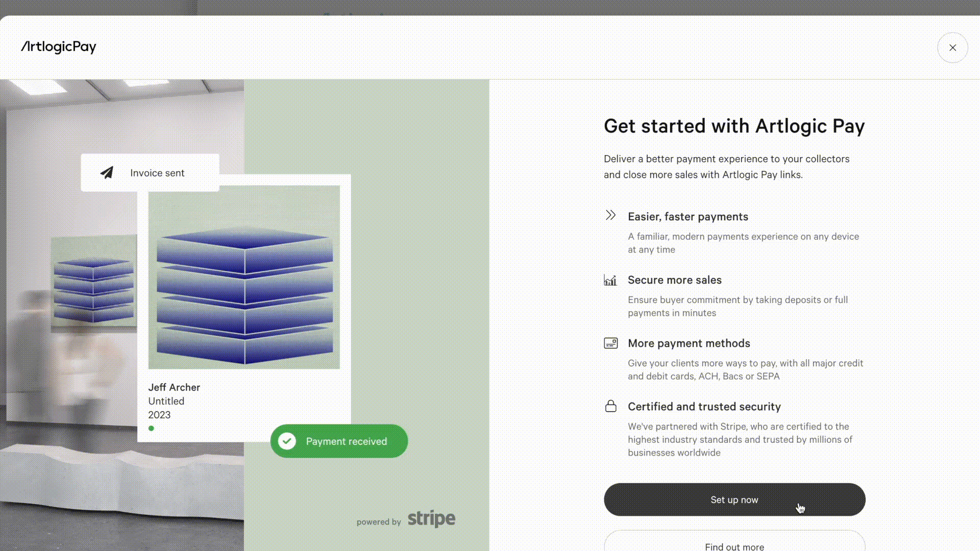Screen dimensions: 980x551
Task: Click the chart icon beside Secure more sales
Action: pos(610,280)
